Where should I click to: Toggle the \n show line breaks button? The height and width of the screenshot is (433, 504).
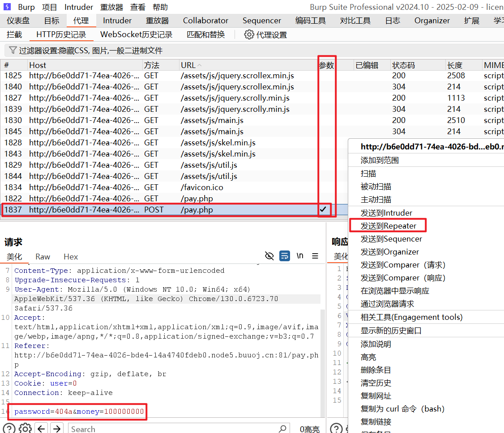[x=300, y=256]
